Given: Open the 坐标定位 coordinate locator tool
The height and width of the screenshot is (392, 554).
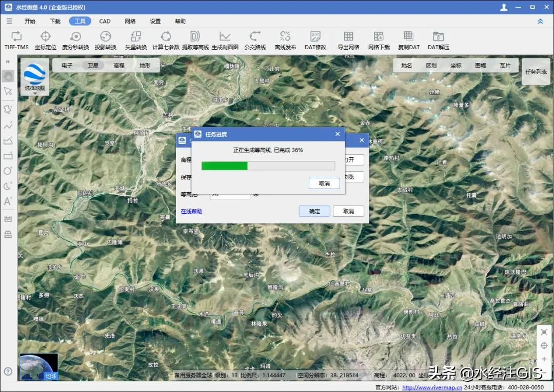Looking at the screenshot, I should pos(46,40).
